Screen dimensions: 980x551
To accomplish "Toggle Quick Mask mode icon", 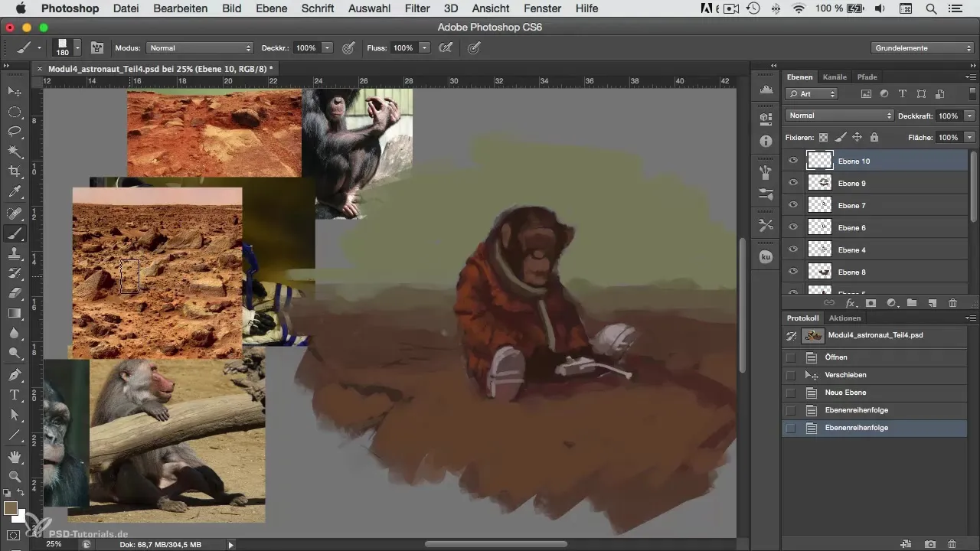I will click(x=15, y=535).
